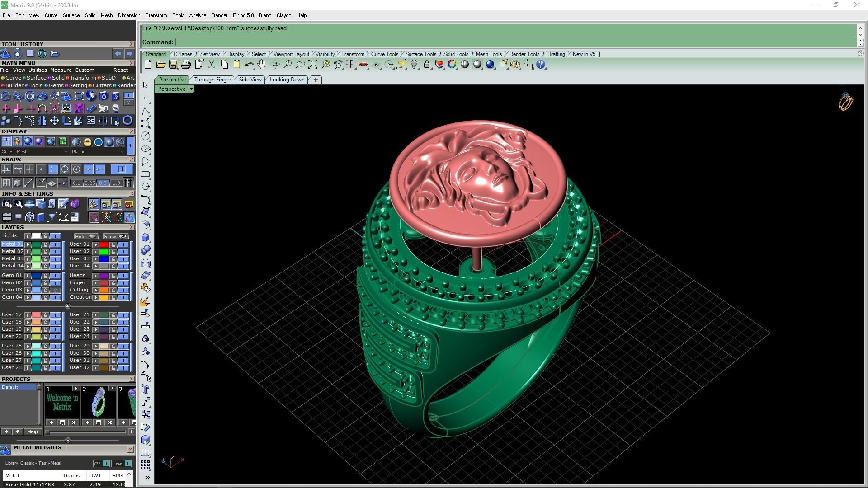Collapse the layers section with the up arrow
868x488 pixels.
(68, 306)
